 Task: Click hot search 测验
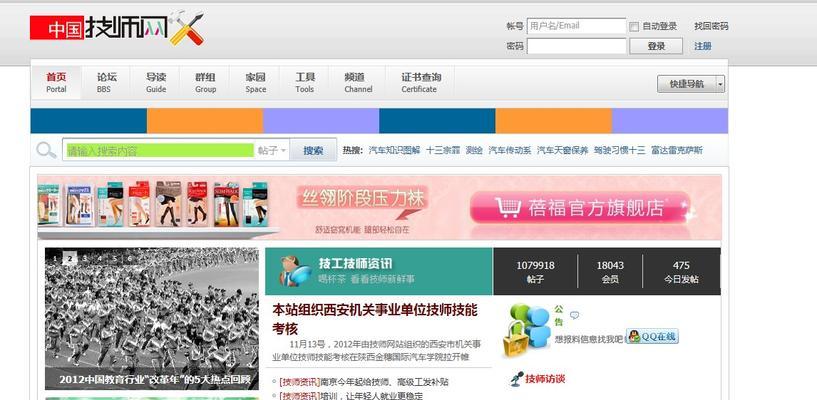click(x=474, y=151)
